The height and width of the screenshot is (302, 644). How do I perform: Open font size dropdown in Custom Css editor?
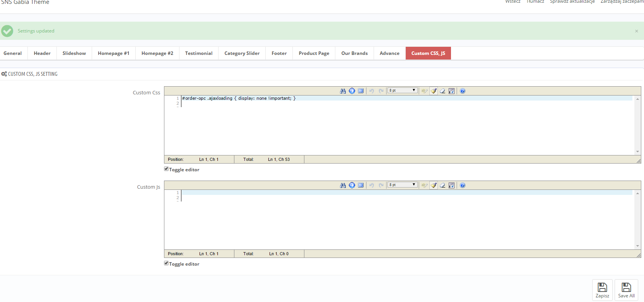403,90
